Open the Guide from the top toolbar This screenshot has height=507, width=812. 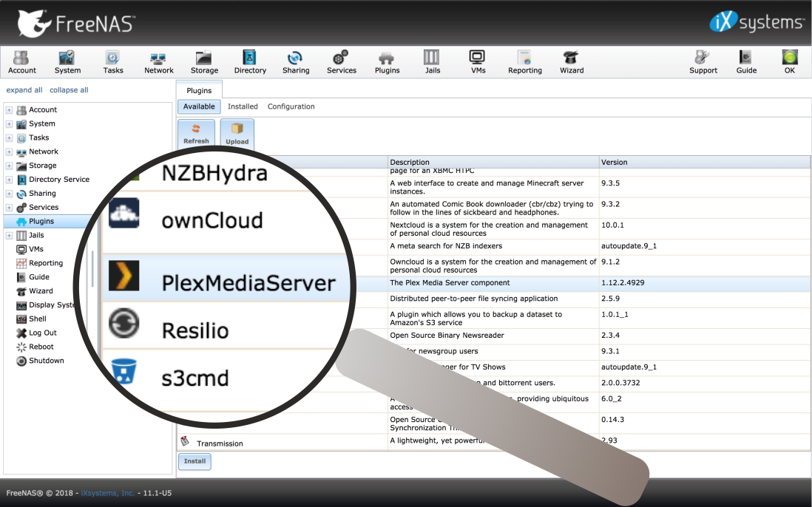click(746, 62)
